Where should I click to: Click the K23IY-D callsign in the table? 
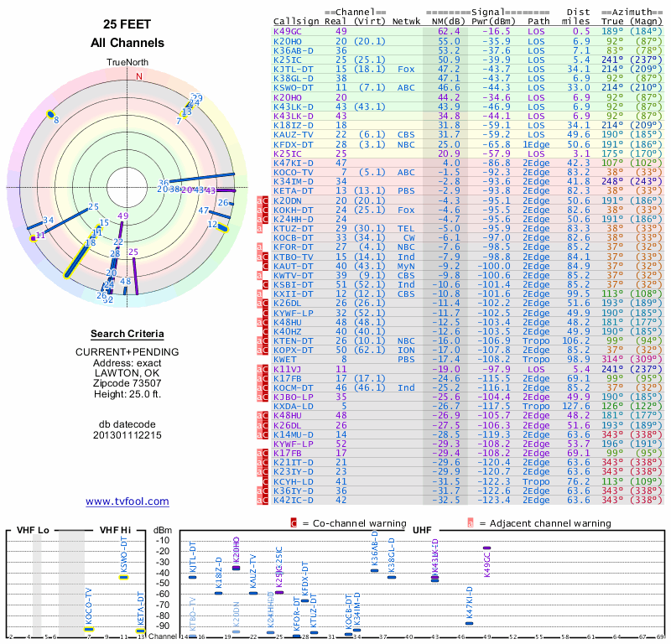point(294,472)
